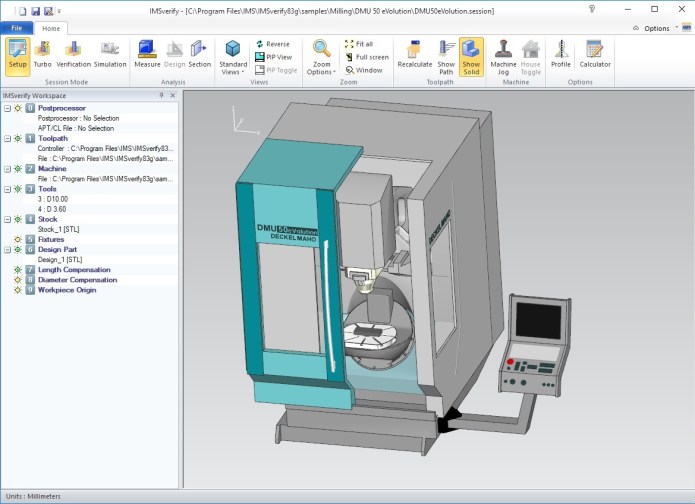Collapse the Toolpath tree node

7,138
